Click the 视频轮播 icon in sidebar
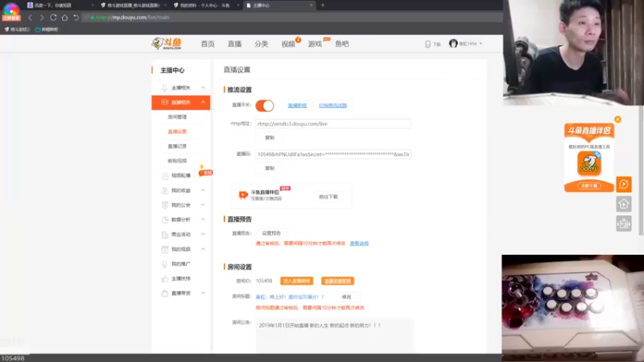The width and height of the screenshot is (644, 362). (x=165, y=175)
